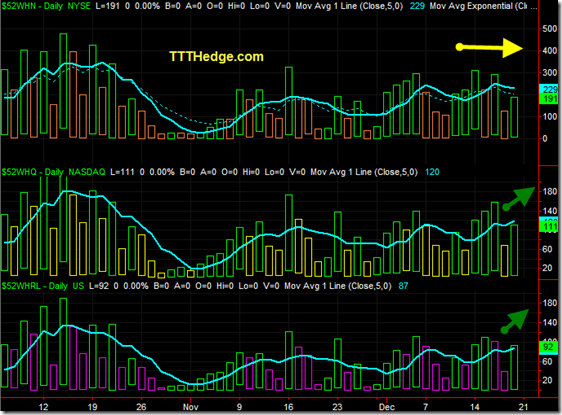This screenshot has height=415, width=562.
Task: Click the 21 date label on time axis
Action: [x=523, y=407]
